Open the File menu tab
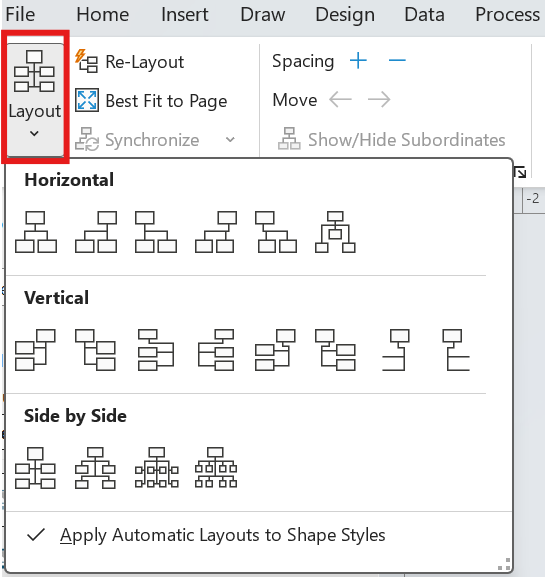Viewport: 545px width, 577px height. coord(20,15)
